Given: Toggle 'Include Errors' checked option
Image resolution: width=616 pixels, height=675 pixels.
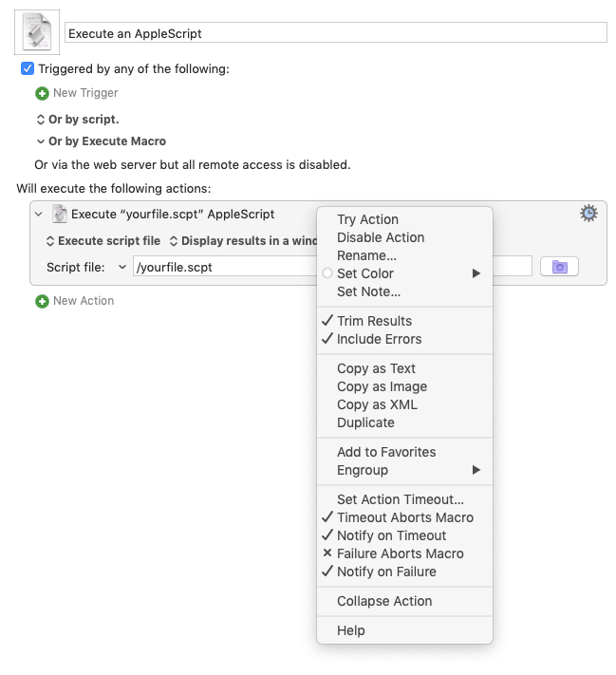Looking at the screenshot, I should (x=404, y=339).
